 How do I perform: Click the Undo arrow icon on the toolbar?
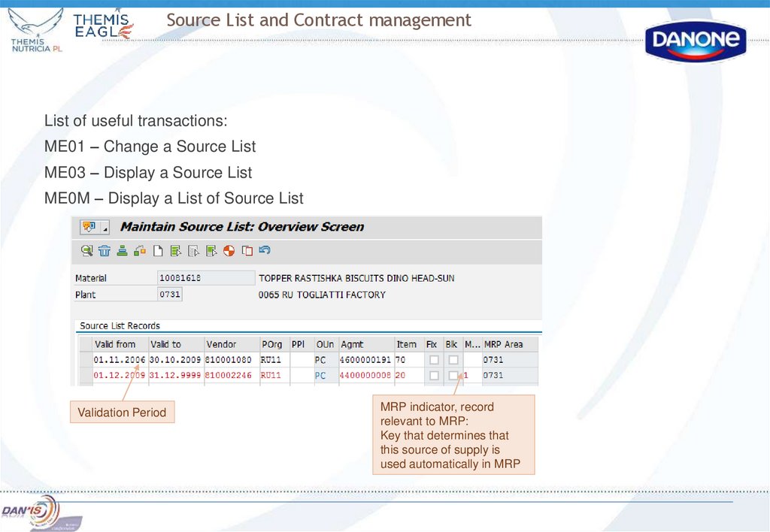click(x=264, y=250)
